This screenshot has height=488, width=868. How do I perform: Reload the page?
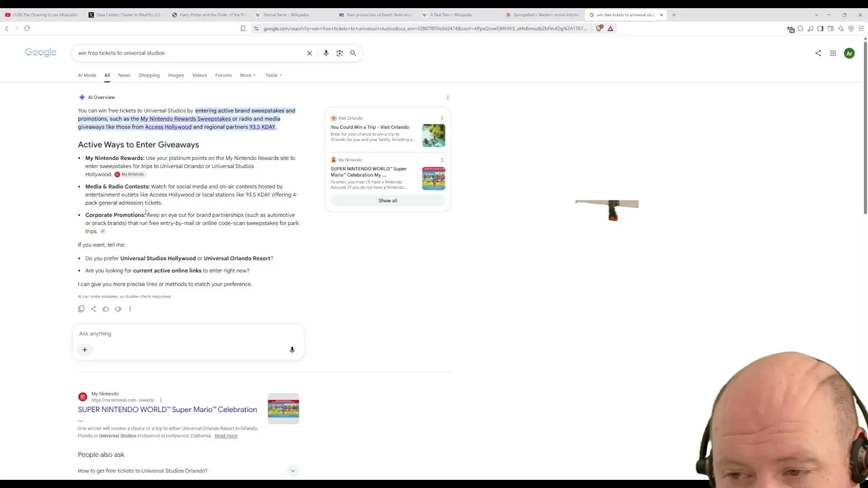(27, 28)
